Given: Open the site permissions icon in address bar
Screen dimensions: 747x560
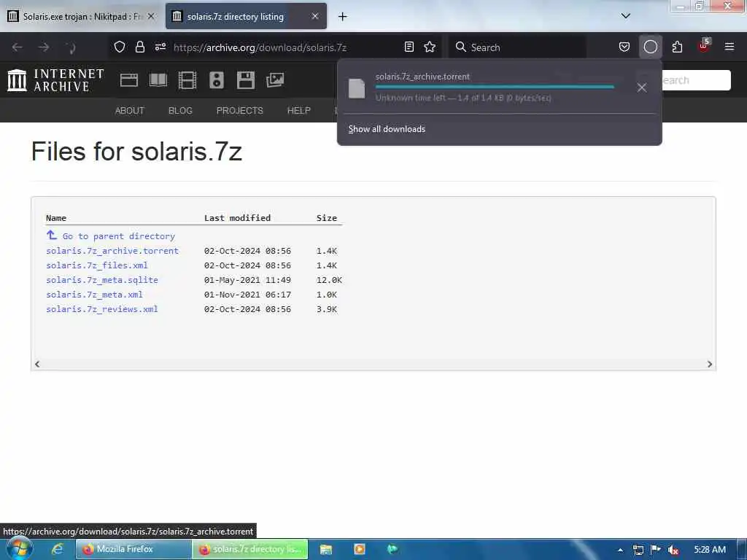Looking at the screenshot, I should (x=160, y=47).
